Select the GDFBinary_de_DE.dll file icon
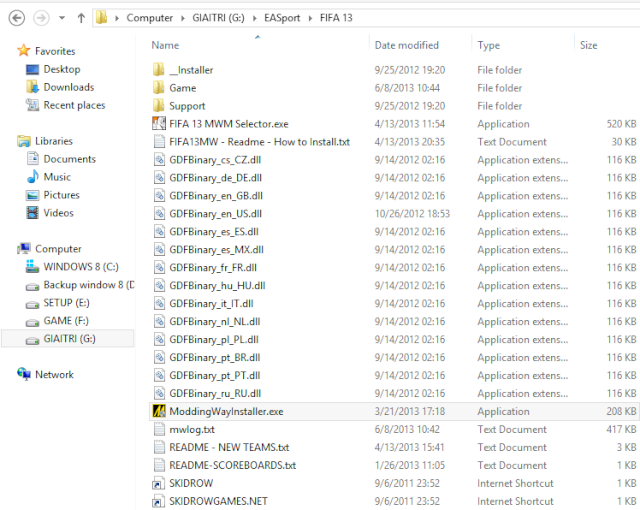Viewport: 640px width, 510px height. [159, 177]
